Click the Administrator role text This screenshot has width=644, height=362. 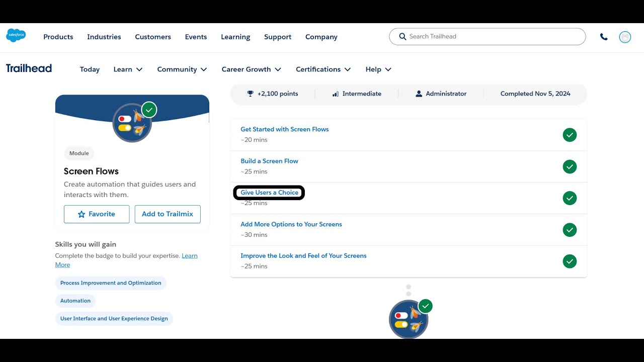[x=446, y=94]
